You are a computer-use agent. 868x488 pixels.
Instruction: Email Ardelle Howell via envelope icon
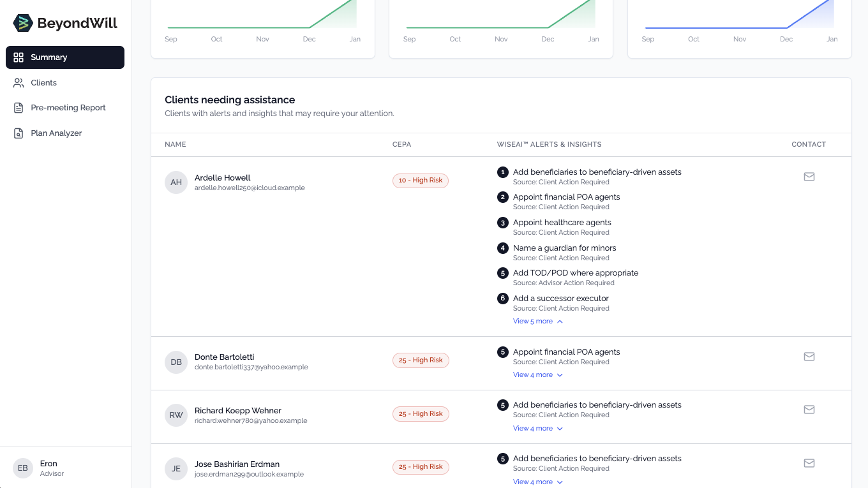click(x=809, y=177)
